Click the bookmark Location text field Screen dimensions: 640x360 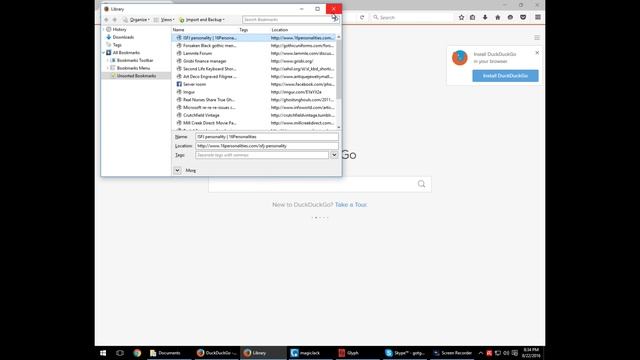point(267,146)
